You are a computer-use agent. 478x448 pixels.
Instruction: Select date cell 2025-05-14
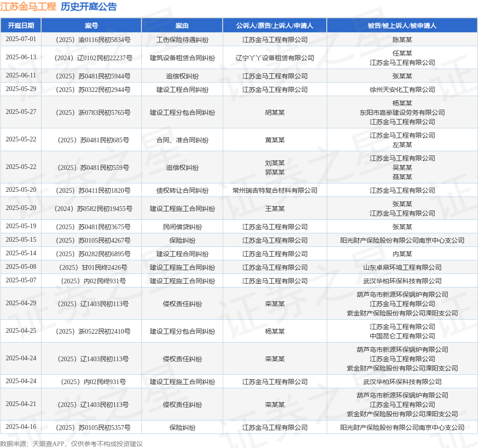coord(21,253)
